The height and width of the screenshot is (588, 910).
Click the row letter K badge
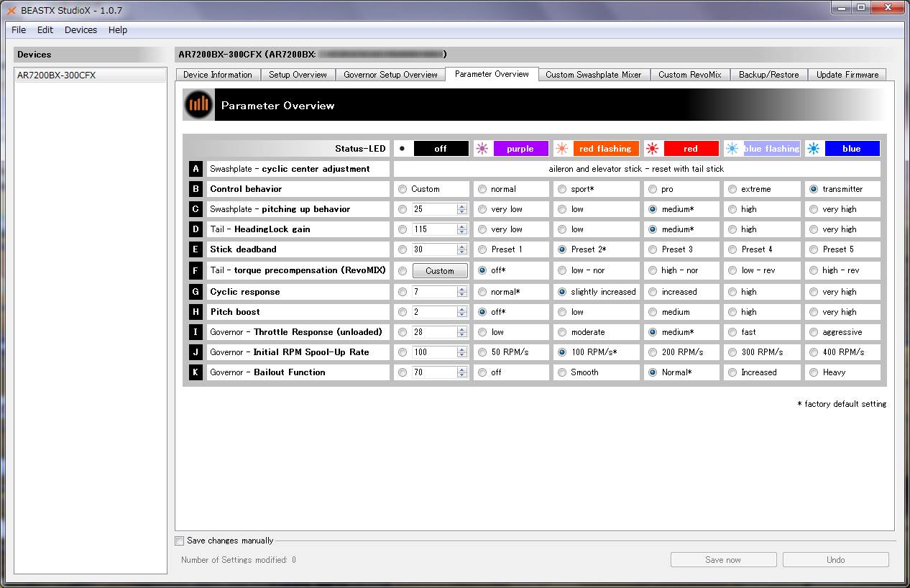[196, 372]
